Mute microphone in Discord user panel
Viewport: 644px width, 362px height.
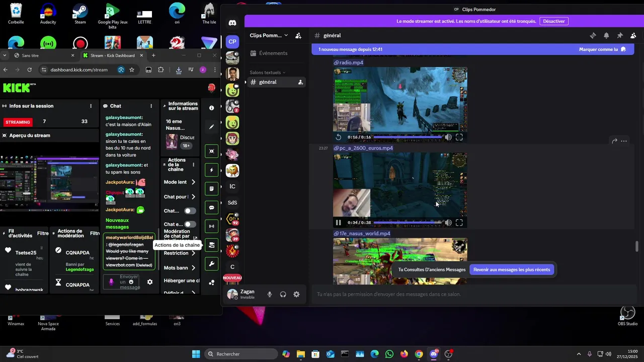coord(270,295)
